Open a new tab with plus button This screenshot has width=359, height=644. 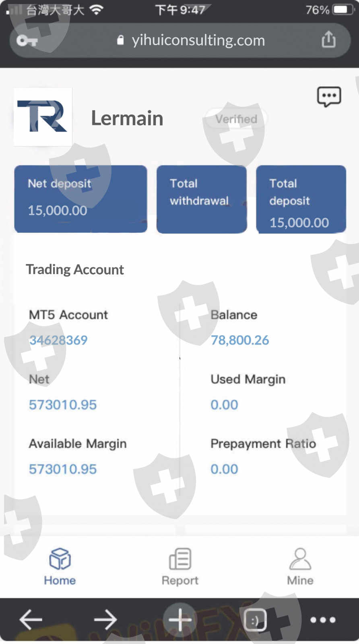tap(180, 619)
